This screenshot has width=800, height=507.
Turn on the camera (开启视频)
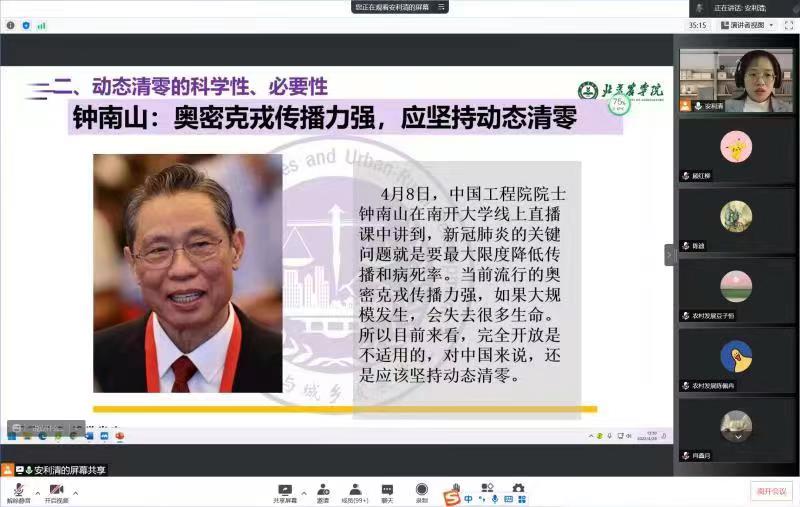(56, 489)
